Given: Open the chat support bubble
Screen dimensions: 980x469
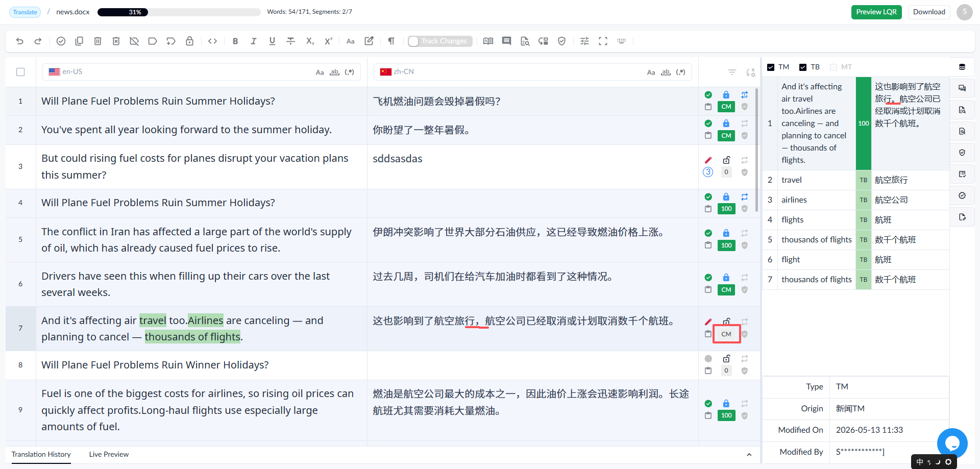Looking at the screenshot, I should point(952,443).
